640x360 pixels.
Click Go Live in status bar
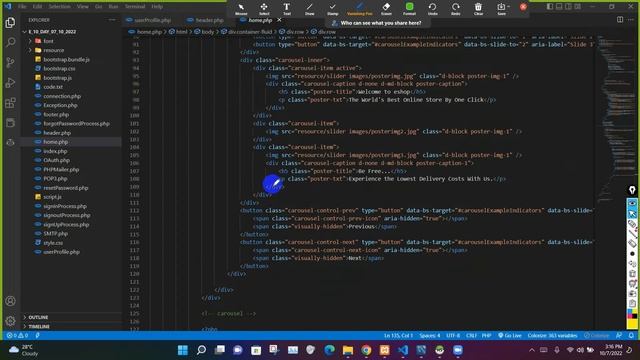click(510, 336)
